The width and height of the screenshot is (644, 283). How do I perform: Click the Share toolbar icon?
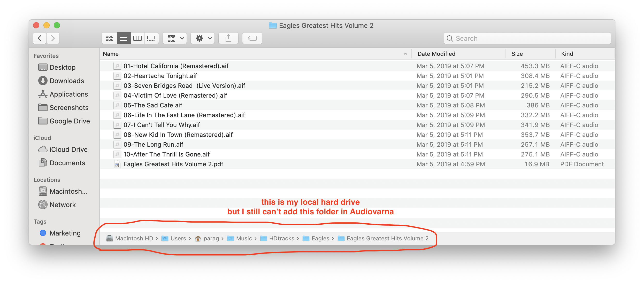click(228, 38)
